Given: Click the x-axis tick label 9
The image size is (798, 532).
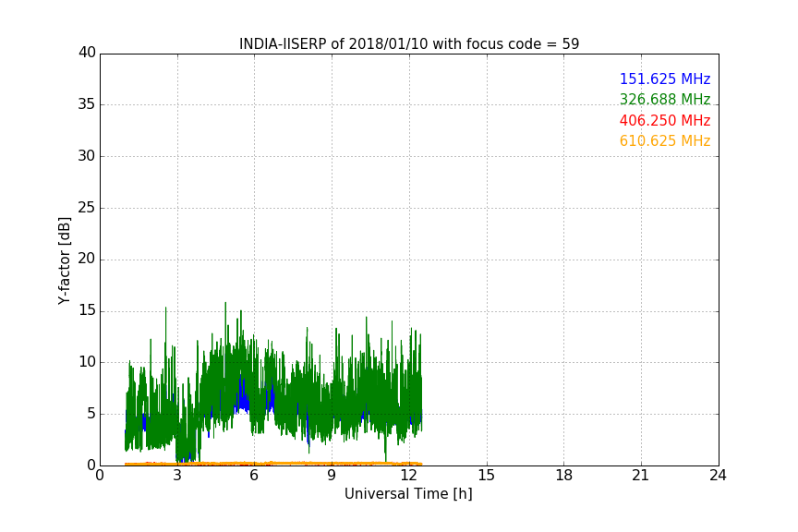Looking at the screenshot, I should point(332,476).
